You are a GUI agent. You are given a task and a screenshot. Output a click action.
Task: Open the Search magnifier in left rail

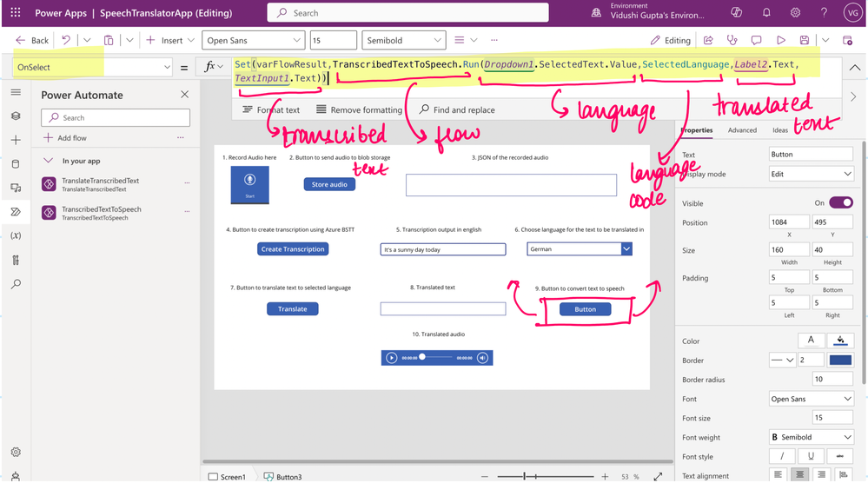point(16,284)
